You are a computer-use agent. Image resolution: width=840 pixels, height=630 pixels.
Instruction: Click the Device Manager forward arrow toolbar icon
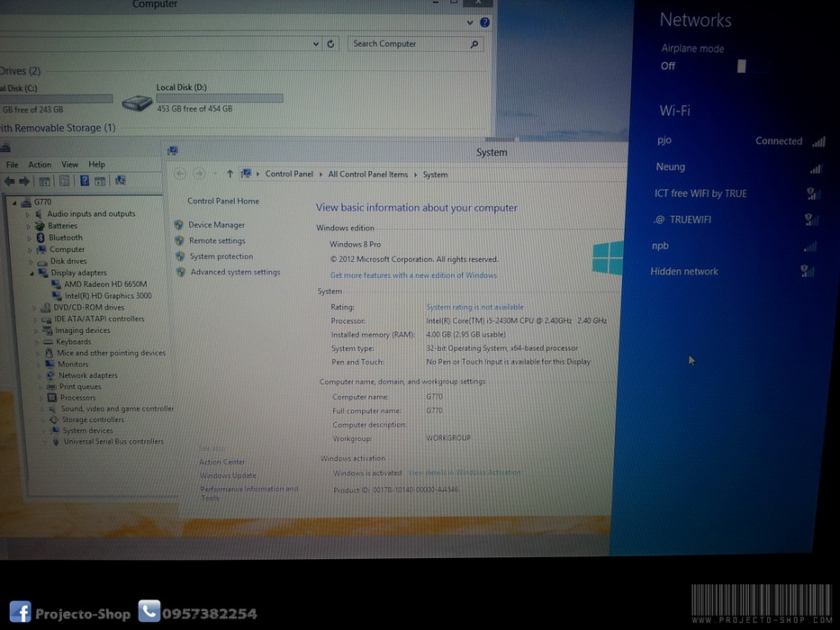(x=24, y=181)
